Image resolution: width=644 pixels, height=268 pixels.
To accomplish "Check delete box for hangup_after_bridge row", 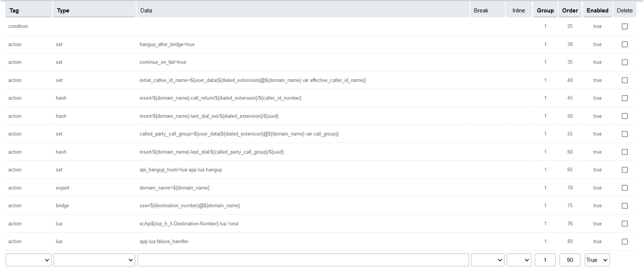I will pyautogui.click(x=624, y=45).
